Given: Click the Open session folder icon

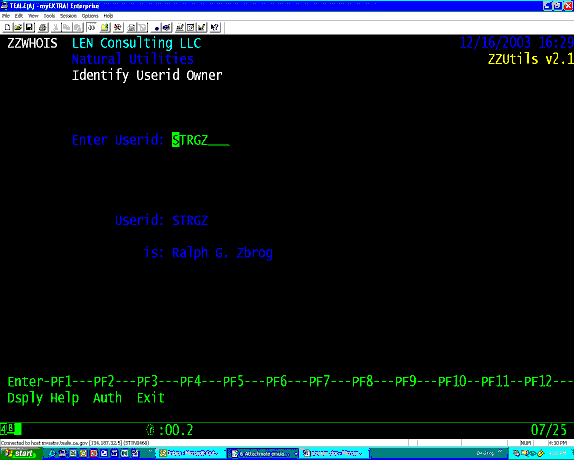Looking at the screenshot, I should (x=18, y=27).
